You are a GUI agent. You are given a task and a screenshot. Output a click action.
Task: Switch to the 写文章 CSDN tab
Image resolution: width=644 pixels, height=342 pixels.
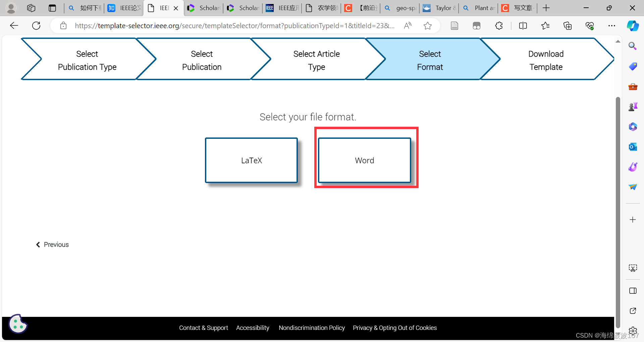pos(518,8)
